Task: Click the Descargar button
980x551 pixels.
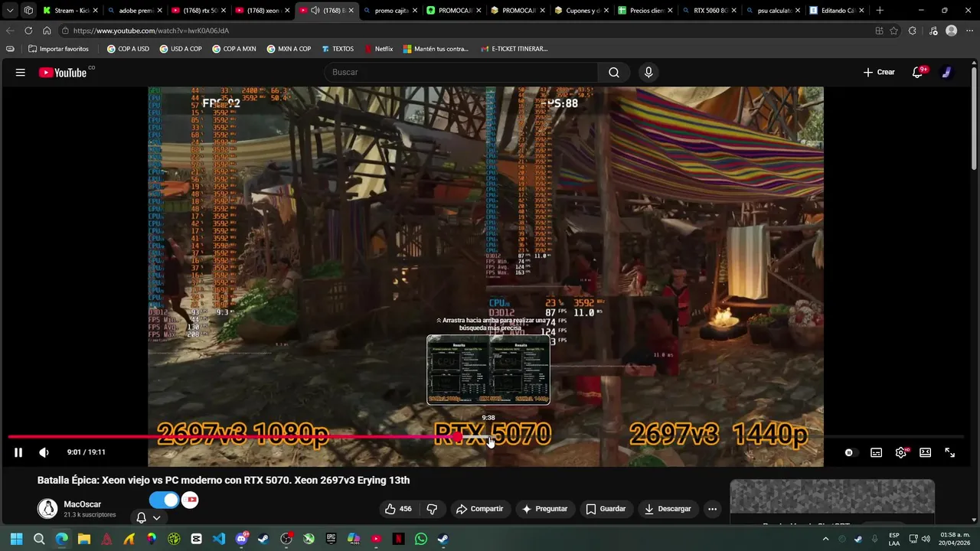Action: coord(668,509)
